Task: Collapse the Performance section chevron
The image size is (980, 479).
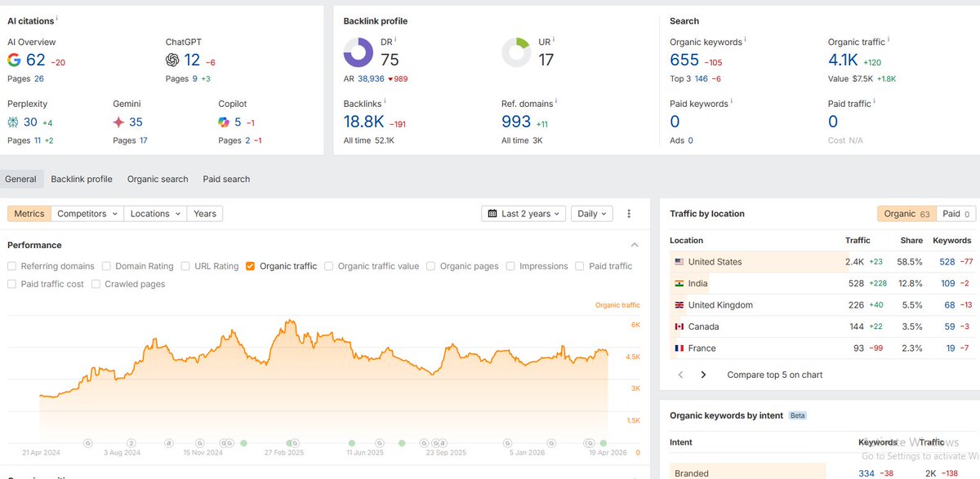Action: pos(635,245)
